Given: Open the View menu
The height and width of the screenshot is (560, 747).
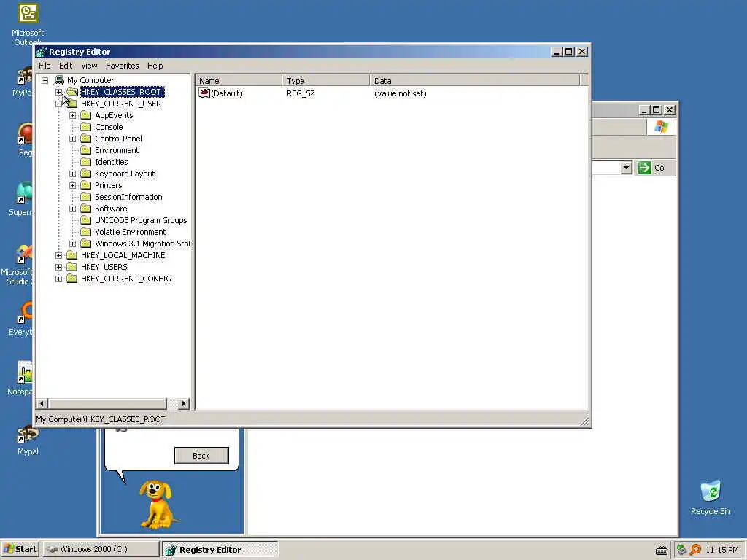Looking at the screenshot, I should 88,66.
